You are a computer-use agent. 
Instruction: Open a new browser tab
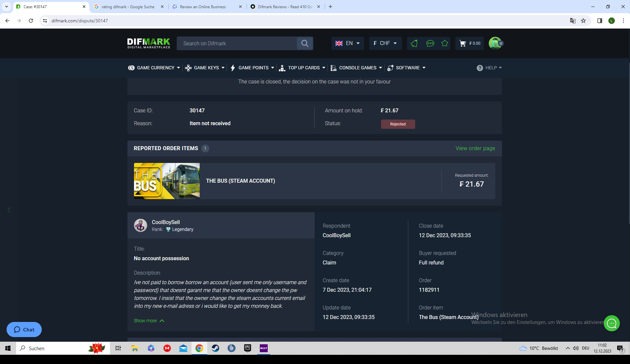(x=330, y=7)
